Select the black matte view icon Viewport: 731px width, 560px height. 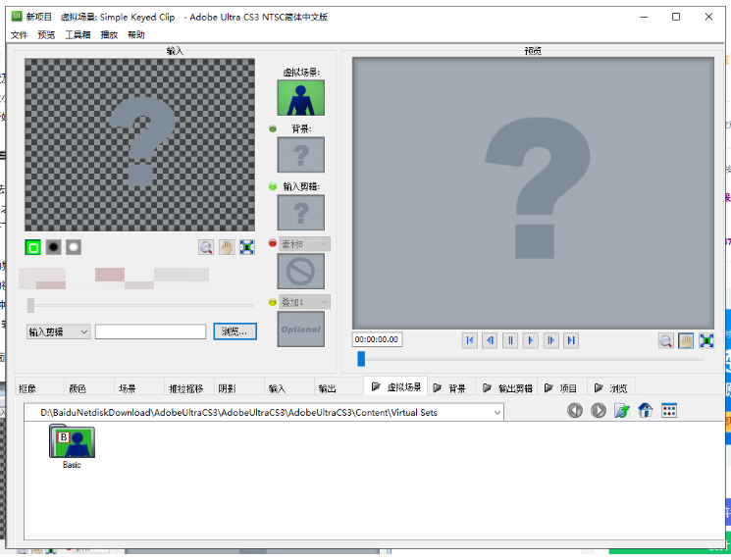pos(53,247)
